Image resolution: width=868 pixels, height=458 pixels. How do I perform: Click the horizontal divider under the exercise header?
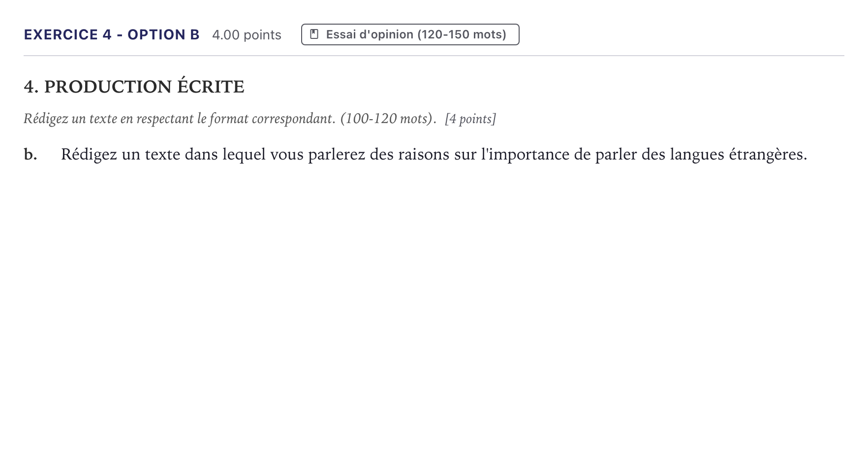point(434,56)
